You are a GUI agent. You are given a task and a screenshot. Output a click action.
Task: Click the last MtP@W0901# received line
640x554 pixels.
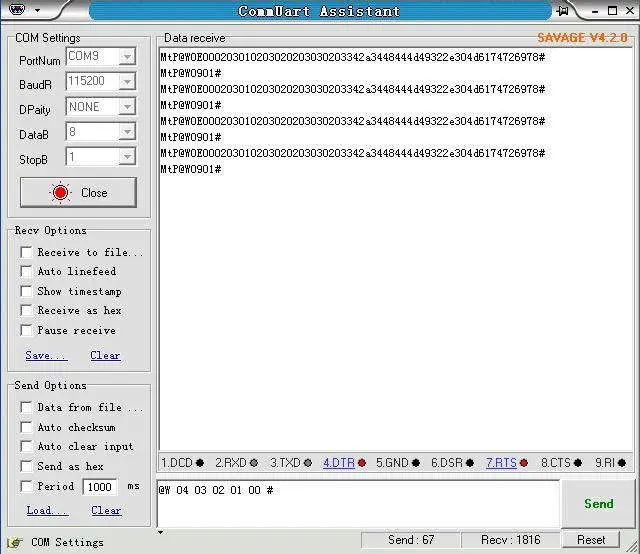tap(191, 169)
